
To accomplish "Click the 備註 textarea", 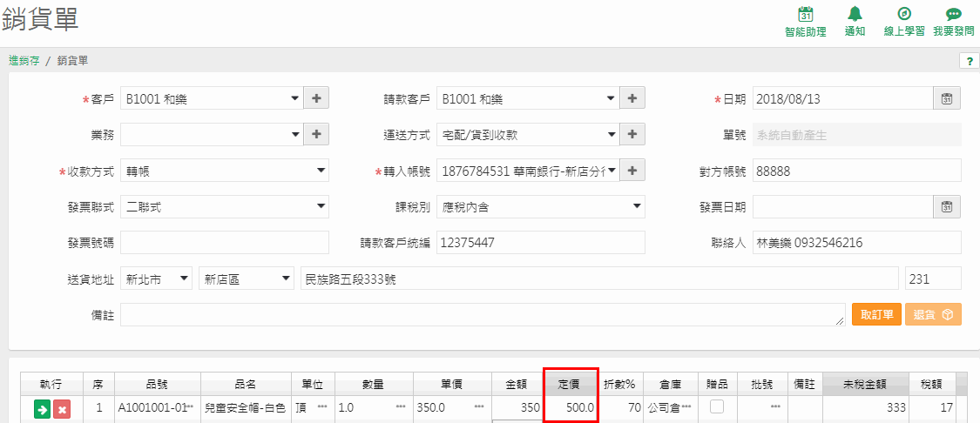I will click(x=483, y=315).
